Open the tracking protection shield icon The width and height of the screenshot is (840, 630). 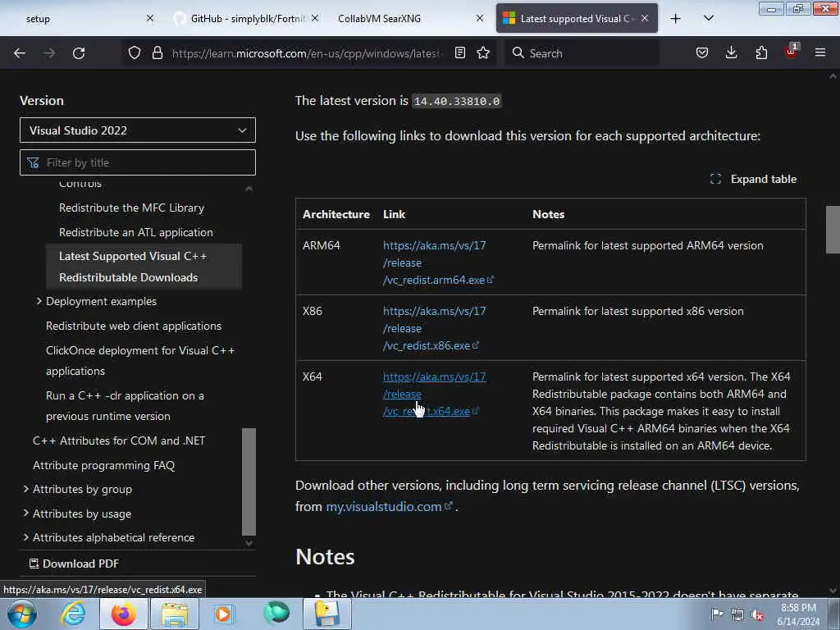click(x=135, y=53)
